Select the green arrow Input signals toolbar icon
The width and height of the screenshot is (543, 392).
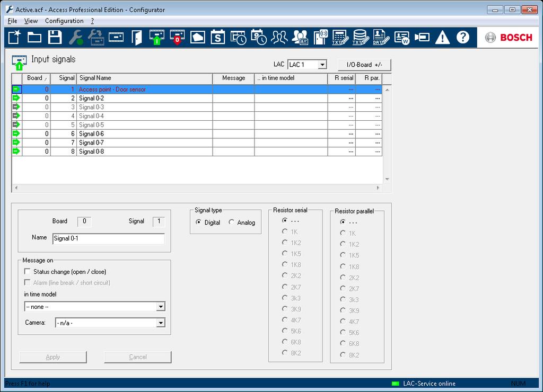[157, 37]
